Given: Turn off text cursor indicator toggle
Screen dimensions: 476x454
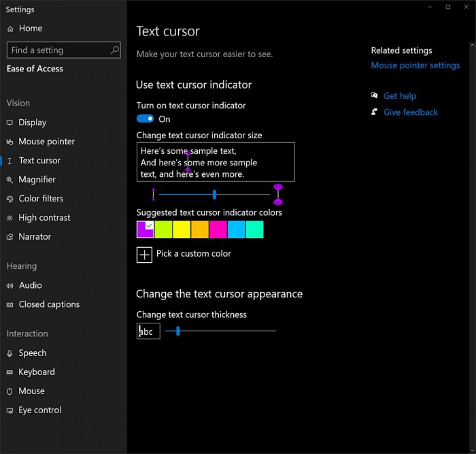Looking at the screenshot, I should pos(145,119).
